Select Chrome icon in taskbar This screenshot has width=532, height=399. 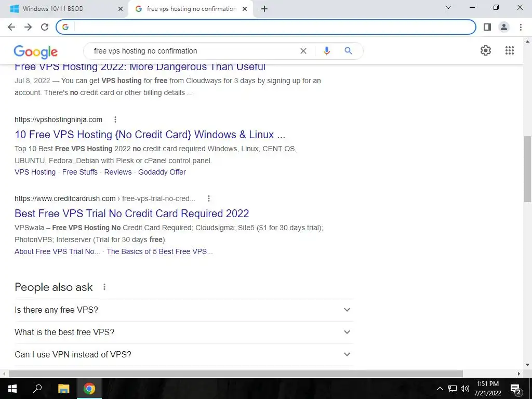(89, 389)
